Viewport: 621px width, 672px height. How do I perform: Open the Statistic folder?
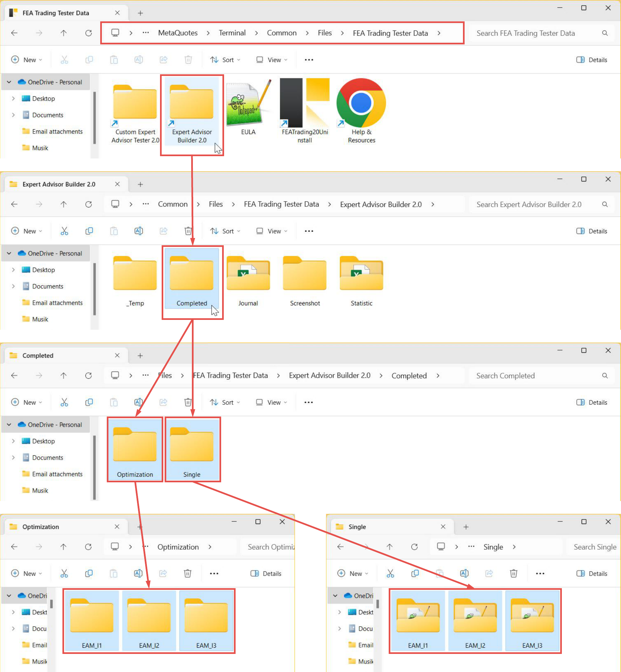361,281
